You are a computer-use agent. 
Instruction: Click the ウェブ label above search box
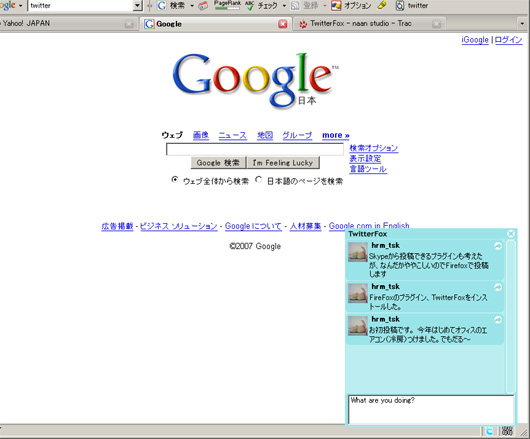tap(172, 135)
